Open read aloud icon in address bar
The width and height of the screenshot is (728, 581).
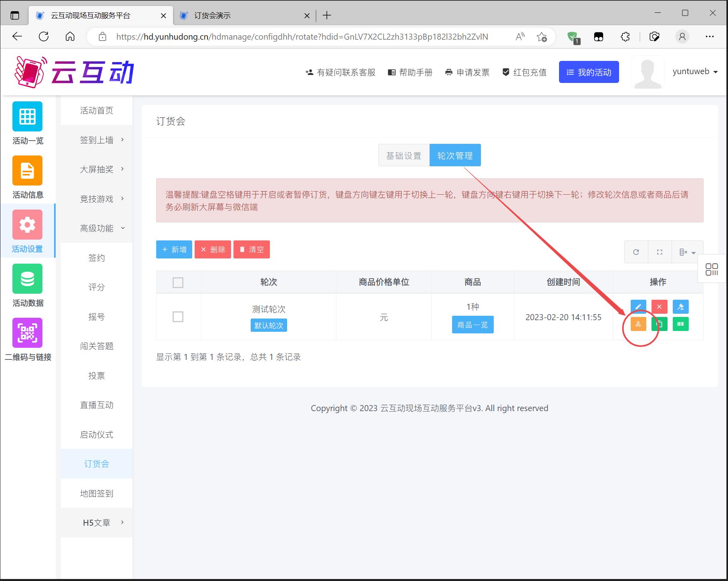pyautogui.click(x=520, y=37)
